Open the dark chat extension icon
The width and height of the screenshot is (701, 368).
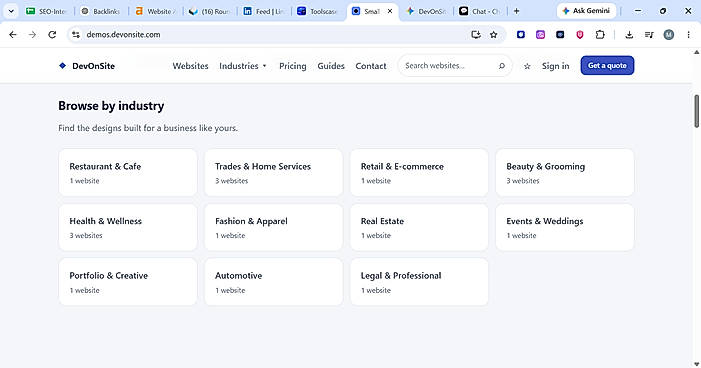(x=560, y=34)
